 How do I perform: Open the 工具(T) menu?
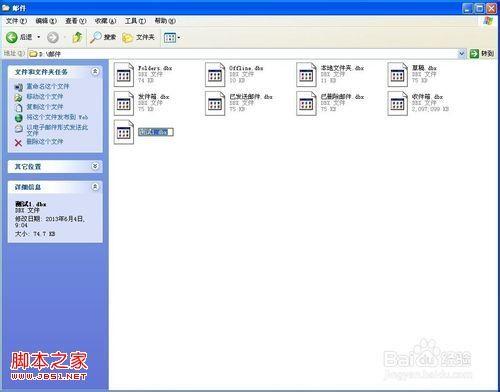click(x=135, y=21)
